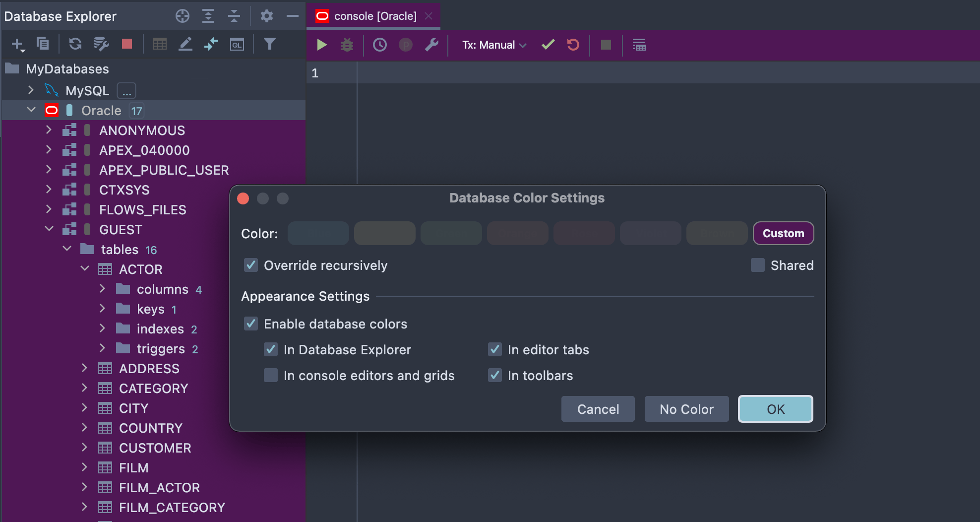Viewport: 980px width, 522px height.
Task: Click the Rollback transaction icon
Action: [x=573, y=45]
